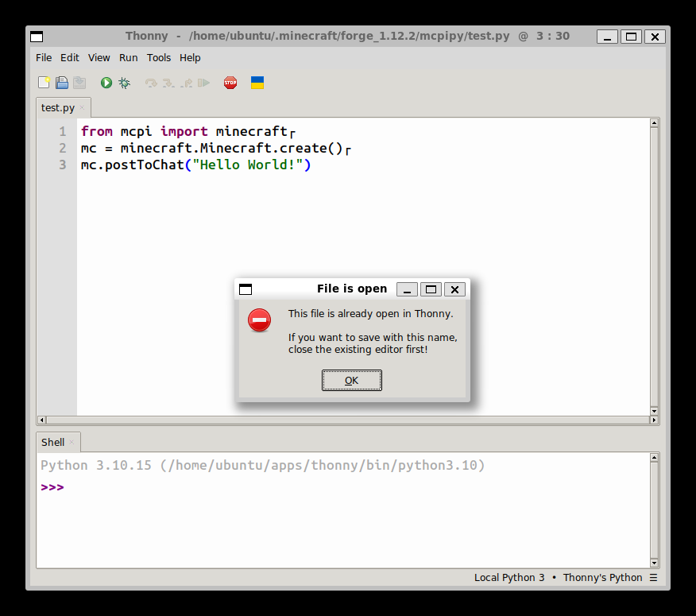Close the Thonny main window

click(x=655, y=37)
